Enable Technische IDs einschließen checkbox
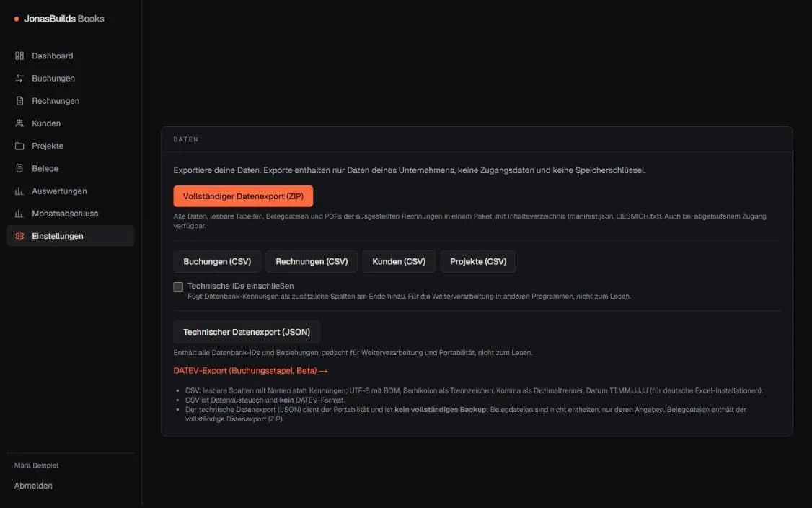 (x=178, y=286)
